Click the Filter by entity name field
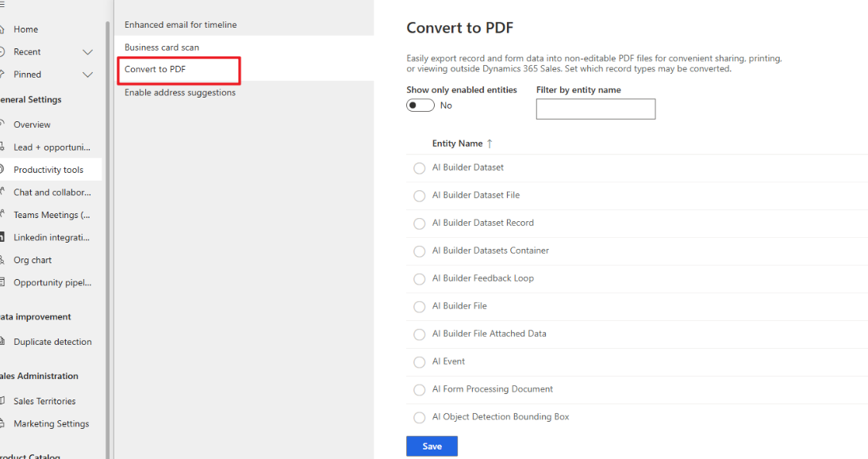The height and width of the screenshot is (459, 868). [596, 109]
